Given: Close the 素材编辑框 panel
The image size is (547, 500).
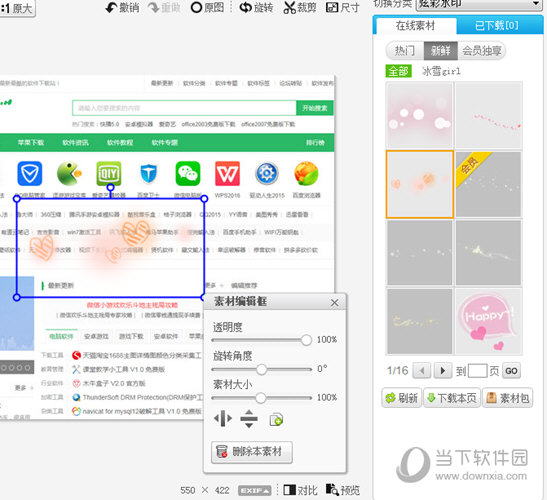Looking at the screenshot, I should point(334,303).
